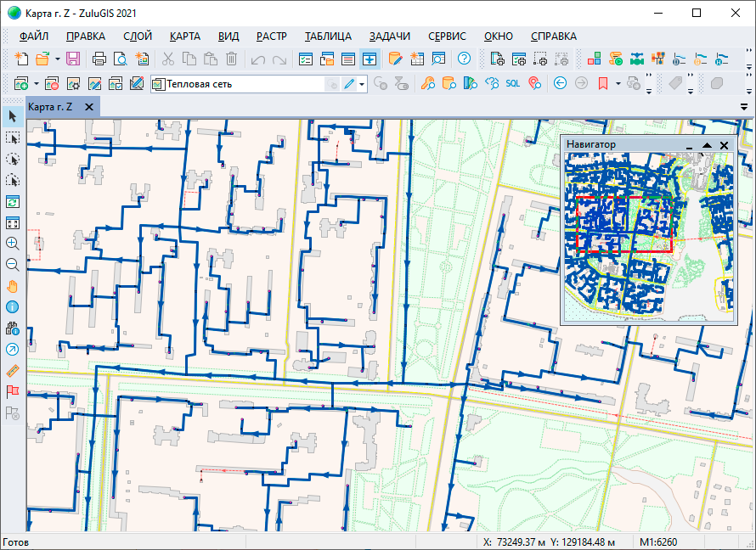Open the SQL query tool
Viewport: 756px width, 550px height.
tap(513, 83)
